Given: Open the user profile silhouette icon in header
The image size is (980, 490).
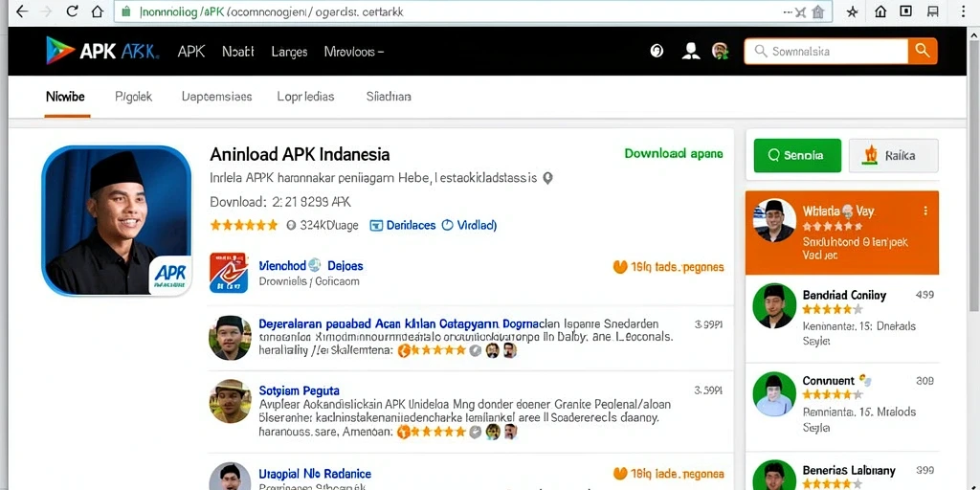Looking at the screenshot, I should pyautogui.click(x=691, y=52).
